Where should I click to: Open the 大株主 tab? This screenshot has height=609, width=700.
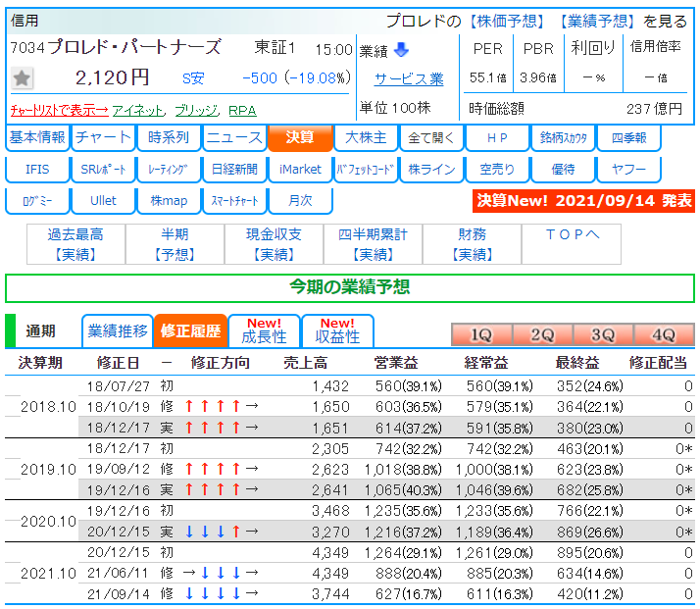(366, 138)
